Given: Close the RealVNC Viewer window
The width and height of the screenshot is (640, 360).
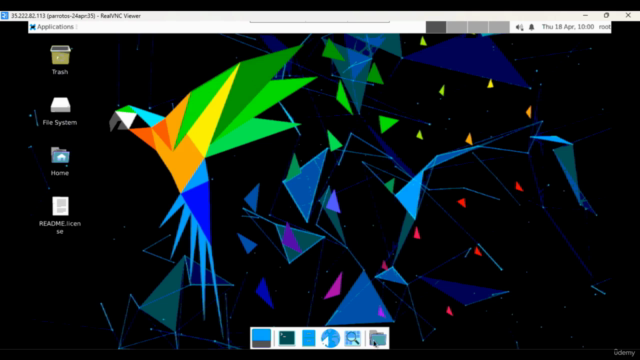Looking at the screenshot, I should pos(628,16).
